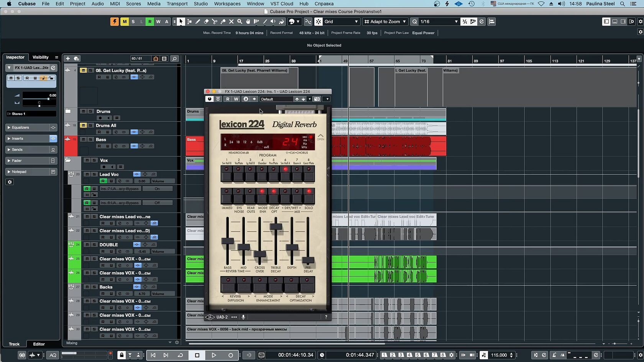Click the Lexicon plugin snapshot camera icon
This screenshot has width=644, height=362.
(317, 99)
